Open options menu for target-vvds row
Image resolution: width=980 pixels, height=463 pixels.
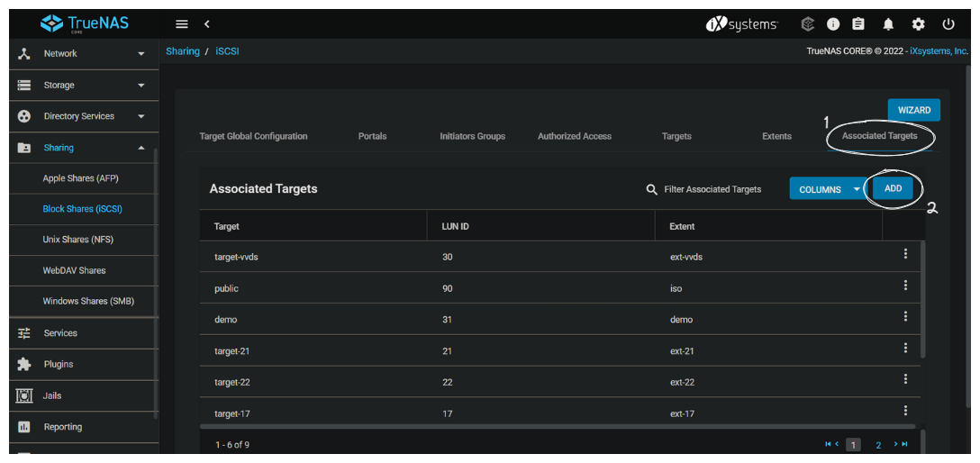point(905,254)
